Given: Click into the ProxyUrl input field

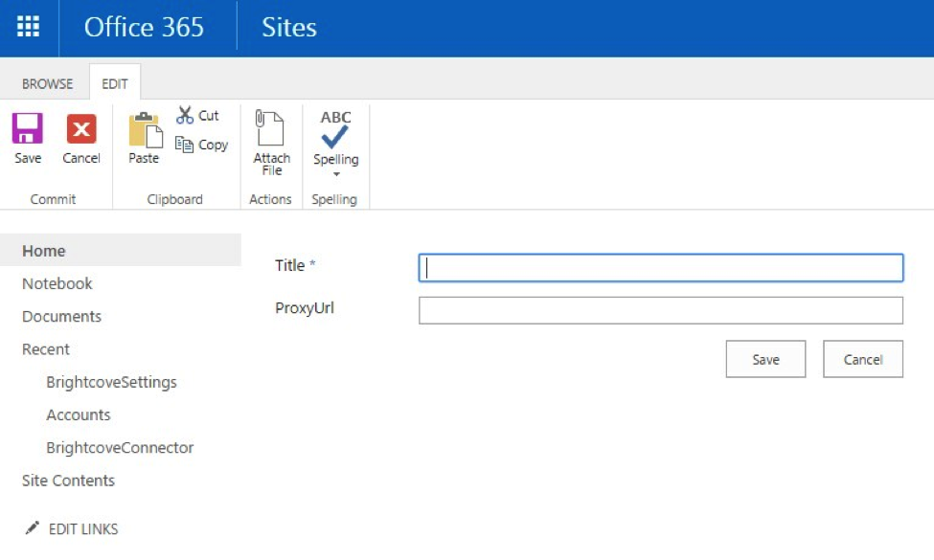Looking at the screenshot, I should coord(660,310).
